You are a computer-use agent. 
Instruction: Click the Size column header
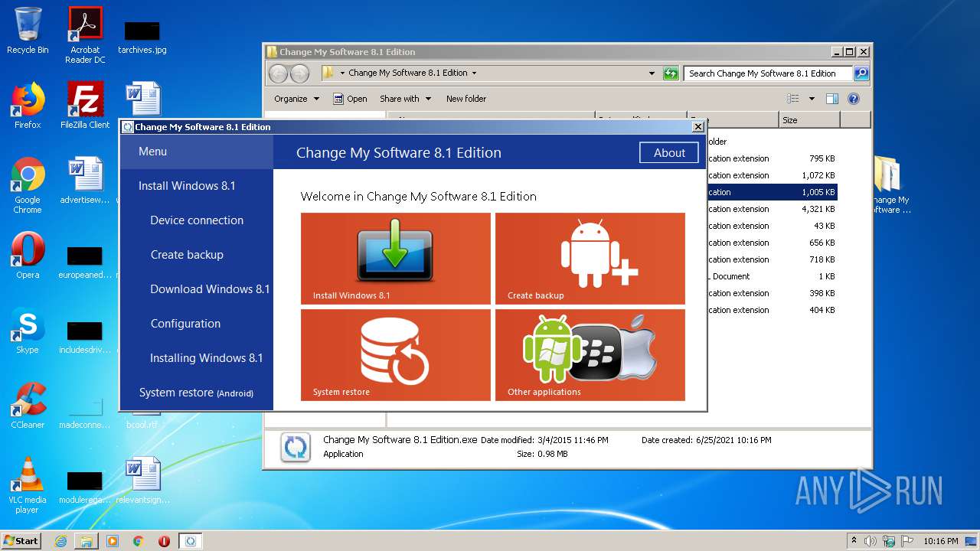[809, 120]
